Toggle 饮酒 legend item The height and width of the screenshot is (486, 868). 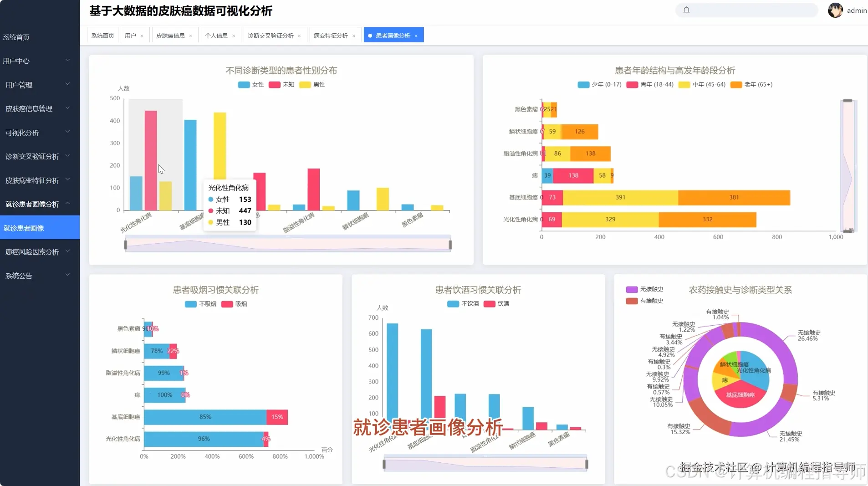coord(496,304)
